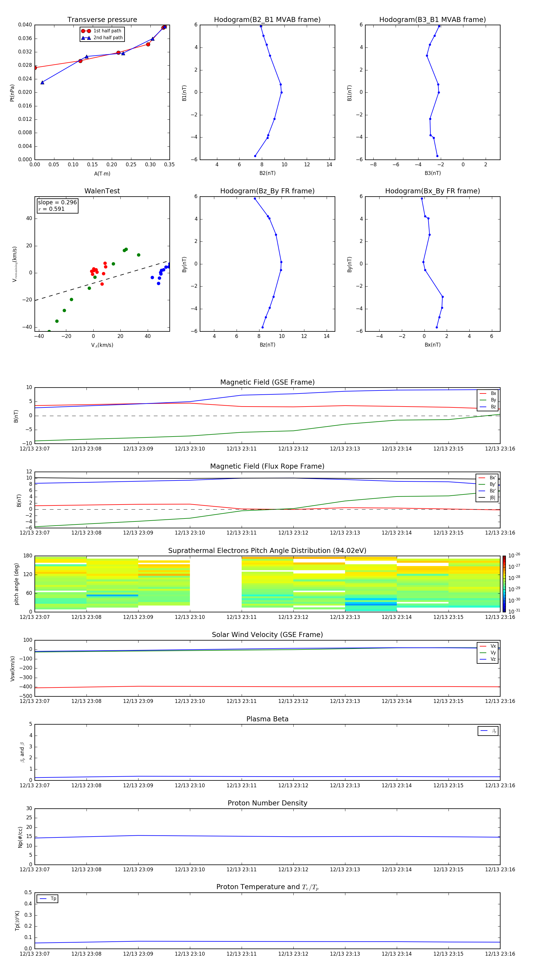Click the 'Bx' entry in GSE legend
The width and height of the screenshot is (535, 980).
pyautogui.click(x=488, y=393)
